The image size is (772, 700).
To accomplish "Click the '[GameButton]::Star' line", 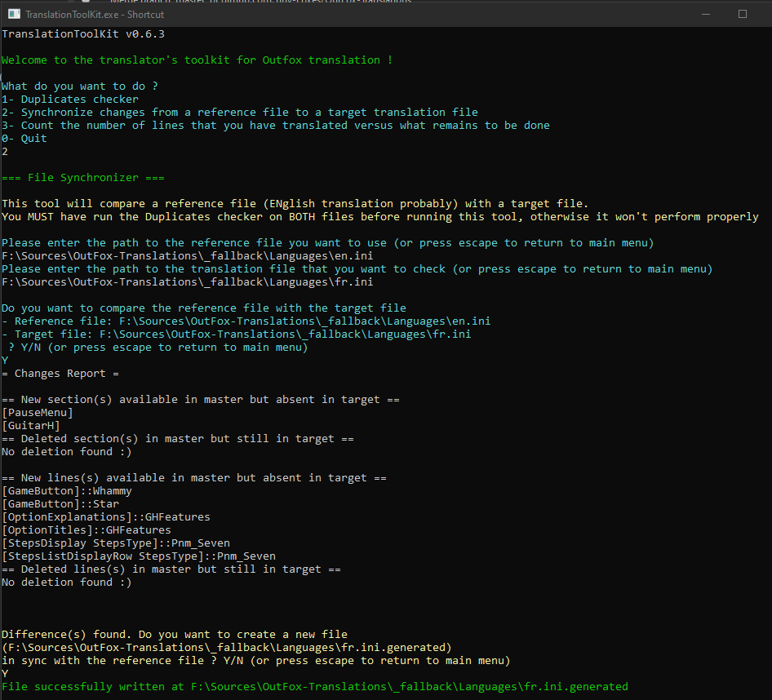I will pos(60,503).
